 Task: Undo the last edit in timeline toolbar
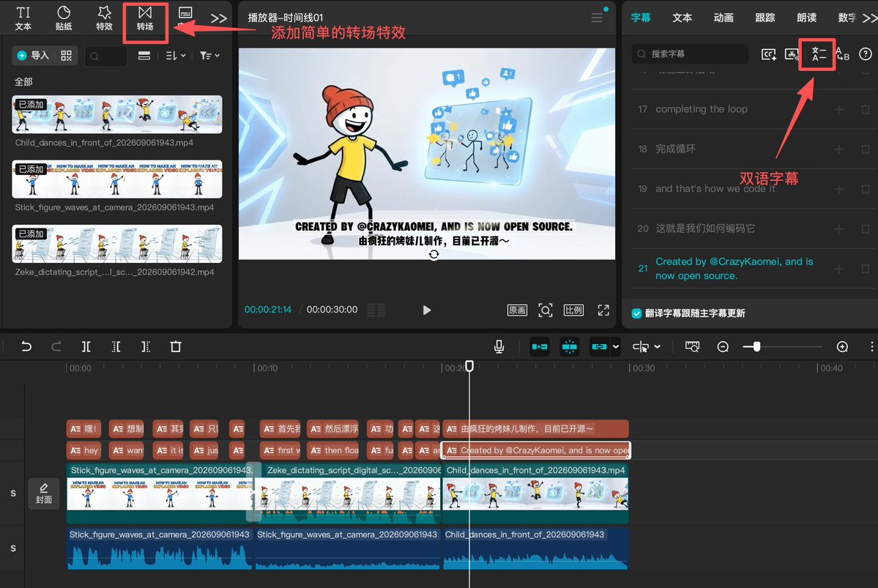26,346
